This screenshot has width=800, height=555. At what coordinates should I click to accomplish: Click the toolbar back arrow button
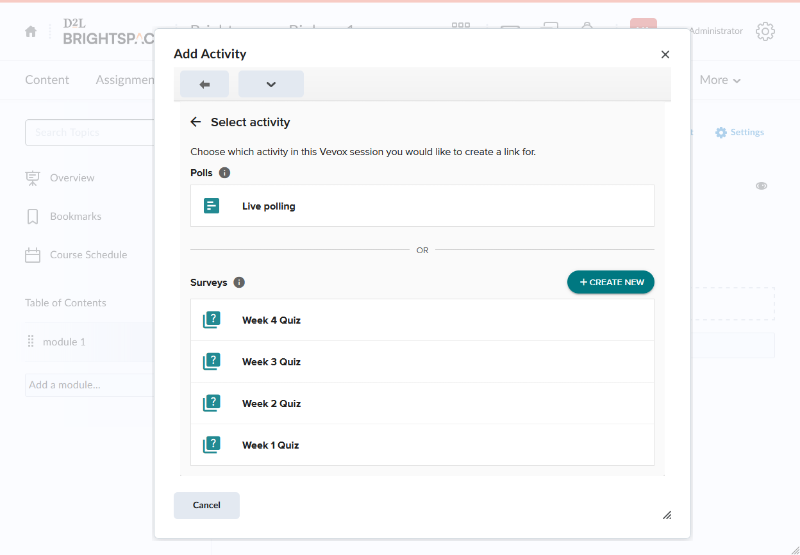204,84
